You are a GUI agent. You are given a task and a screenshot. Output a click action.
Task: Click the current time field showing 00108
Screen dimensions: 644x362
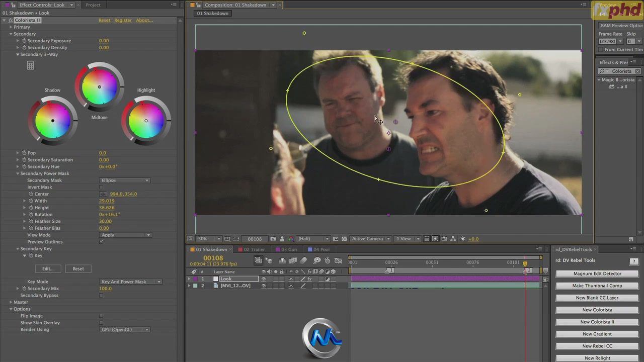click(x=213, y=258)
